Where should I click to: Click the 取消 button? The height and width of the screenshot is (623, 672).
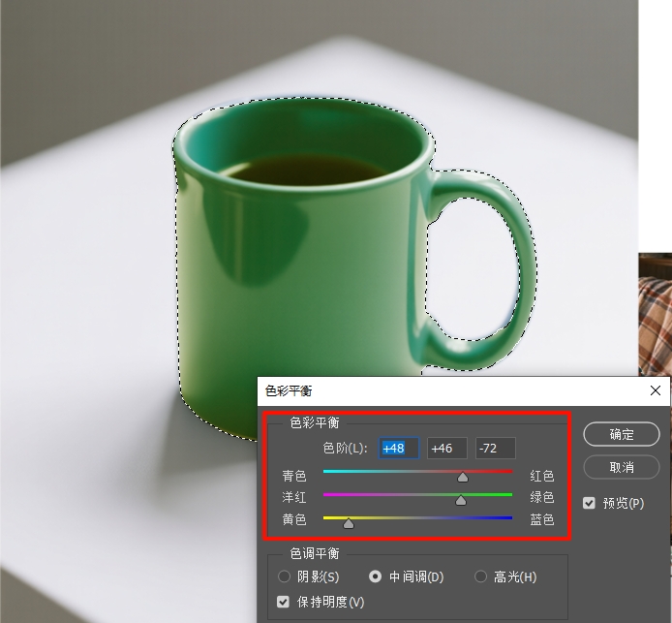pos(621,467)
